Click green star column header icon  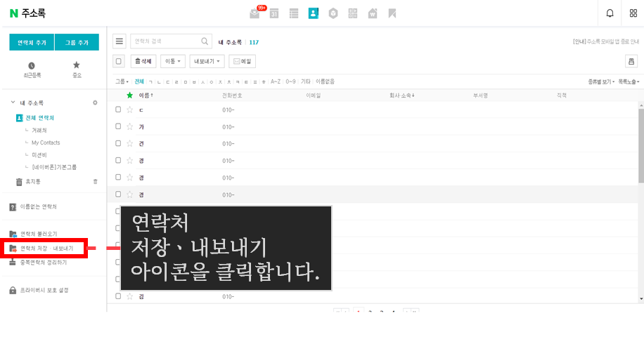130,95
